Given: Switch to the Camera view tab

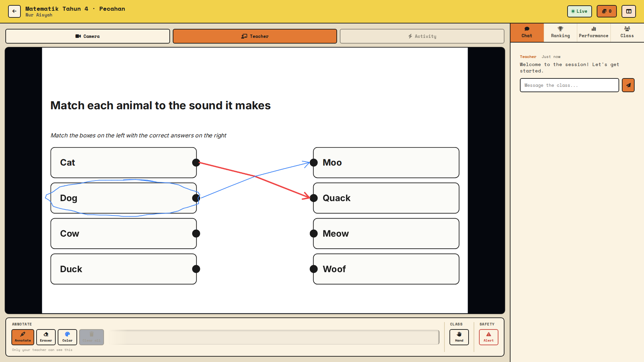Looking at the screenshot, I should [88, 36].
